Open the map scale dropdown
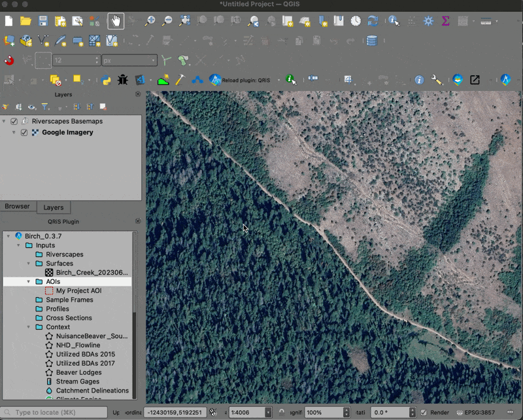523x420 pixels. click(268, 413)
